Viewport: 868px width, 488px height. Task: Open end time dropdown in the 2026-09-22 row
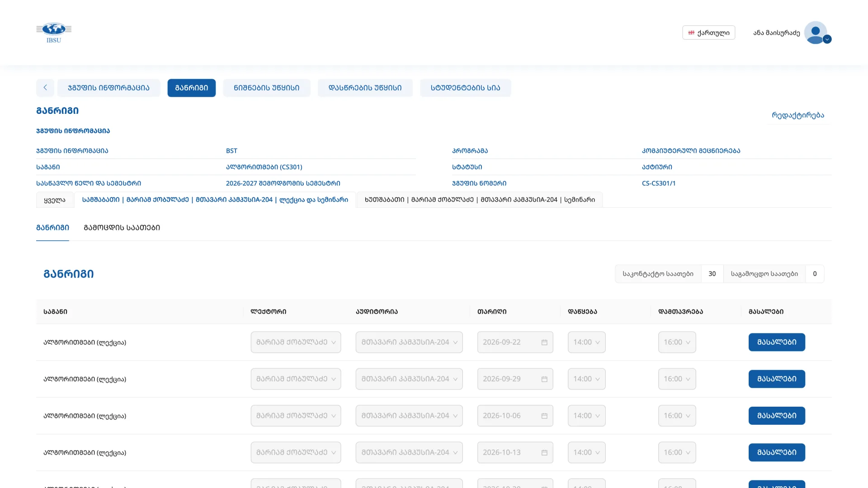(x=677, y=342)
